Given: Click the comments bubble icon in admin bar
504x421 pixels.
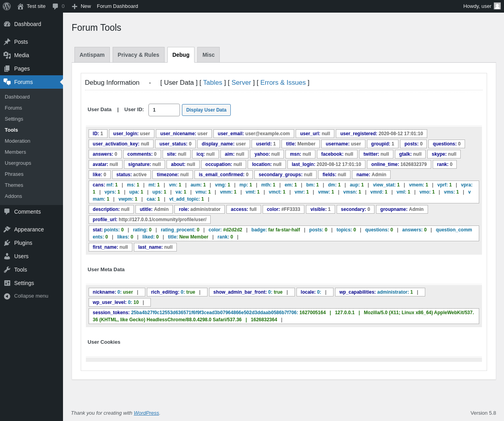Looking at the screenshot, I should point(56,6).
